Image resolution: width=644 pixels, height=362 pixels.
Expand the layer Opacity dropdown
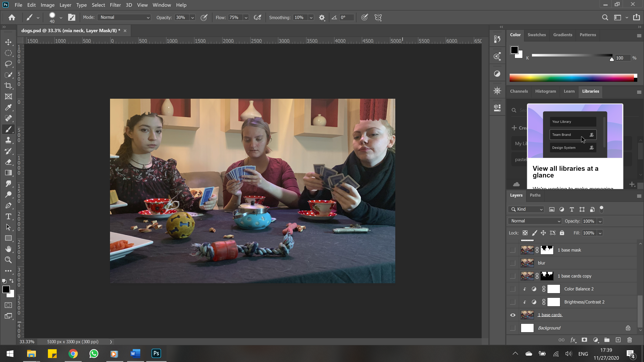[600, 221]
